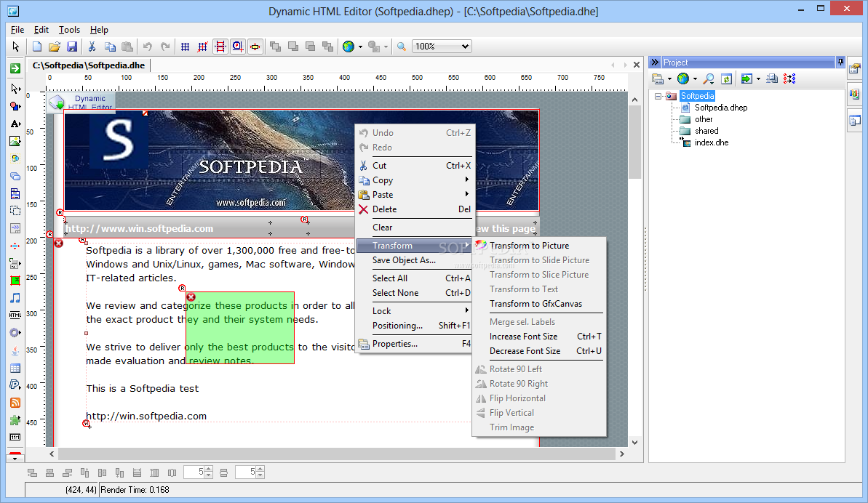
Task: Select the Softpedia.dhe document tab
Action: tap(89, 65)
